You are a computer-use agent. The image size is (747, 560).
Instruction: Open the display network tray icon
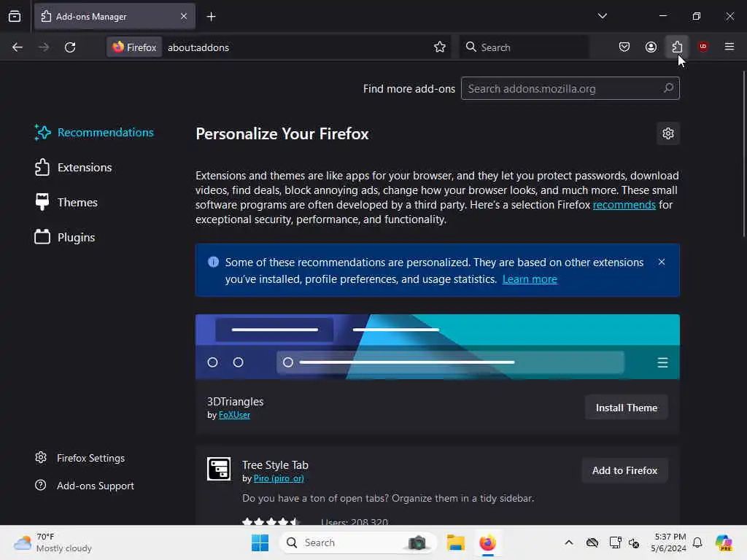tap(615, 542)
